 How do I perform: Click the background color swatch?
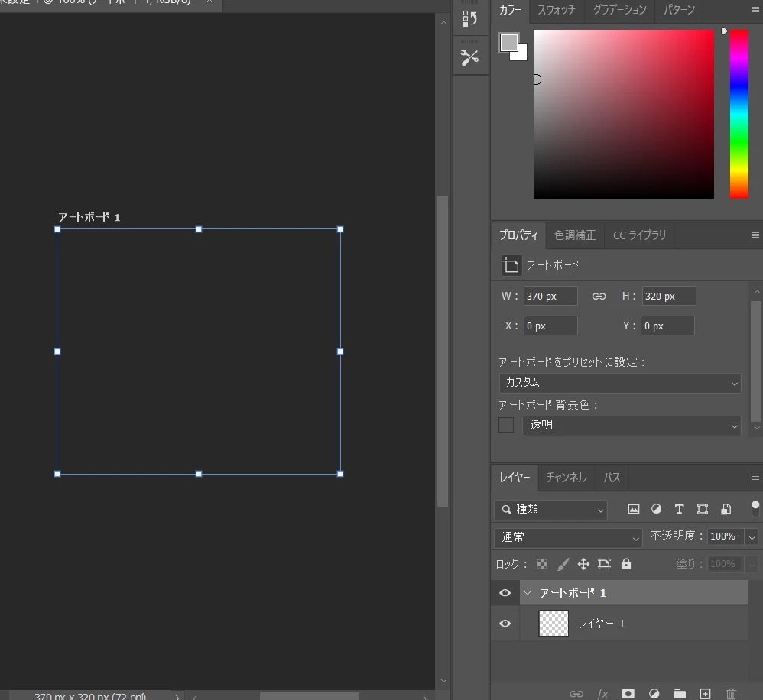tap(521, 55)
